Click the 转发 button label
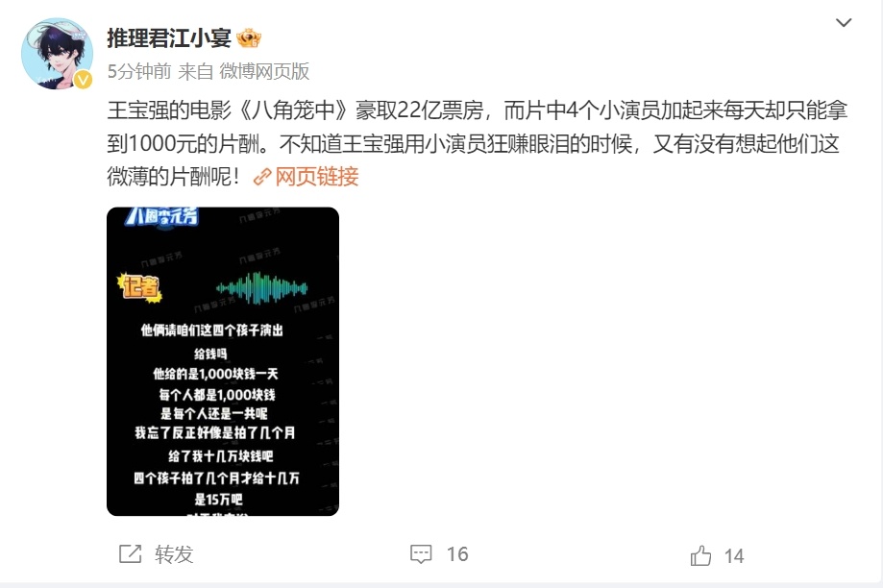 [174, 554]
